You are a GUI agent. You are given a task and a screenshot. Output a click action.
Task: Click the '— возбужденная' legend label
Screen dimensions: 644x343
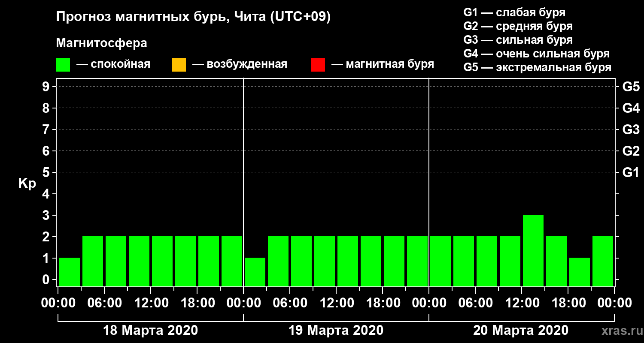[x=240, y=64]
